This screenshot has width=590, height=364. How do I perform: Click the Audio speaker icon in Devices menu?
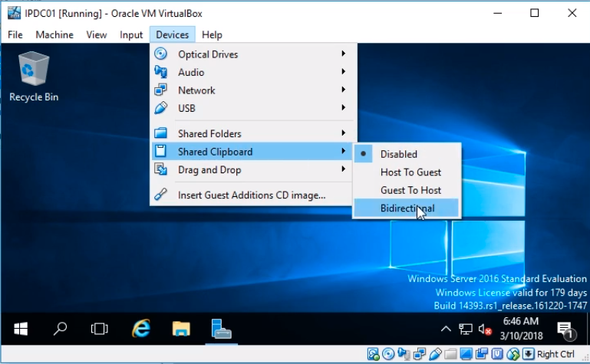[x=160, y=72]
